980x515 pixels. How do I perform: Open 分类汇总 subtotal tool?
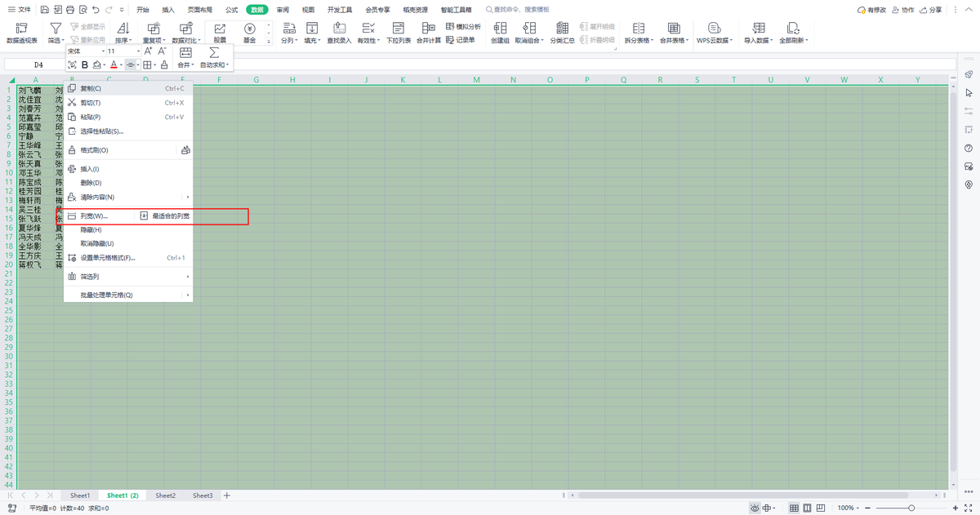[x=563, y=33]
